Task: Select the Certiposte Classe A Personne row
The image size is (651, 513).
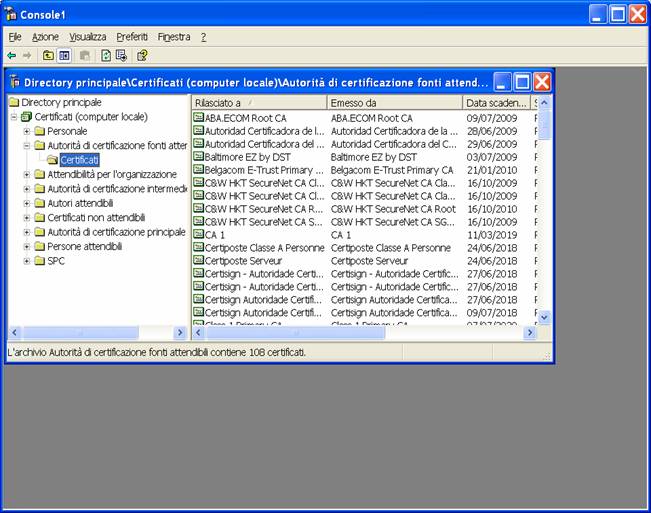Action: coord(365,248)
